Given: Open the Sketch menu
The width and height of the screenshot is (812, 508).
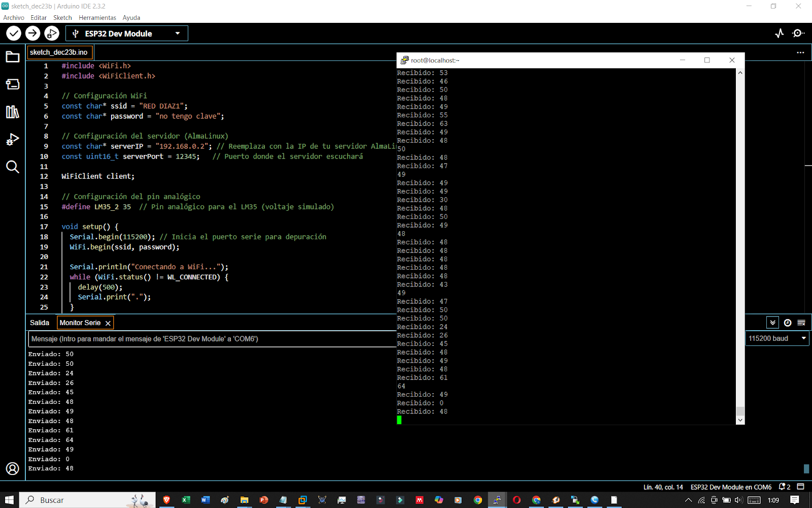Looking at the screenshot, I should [x=63, y=18].
